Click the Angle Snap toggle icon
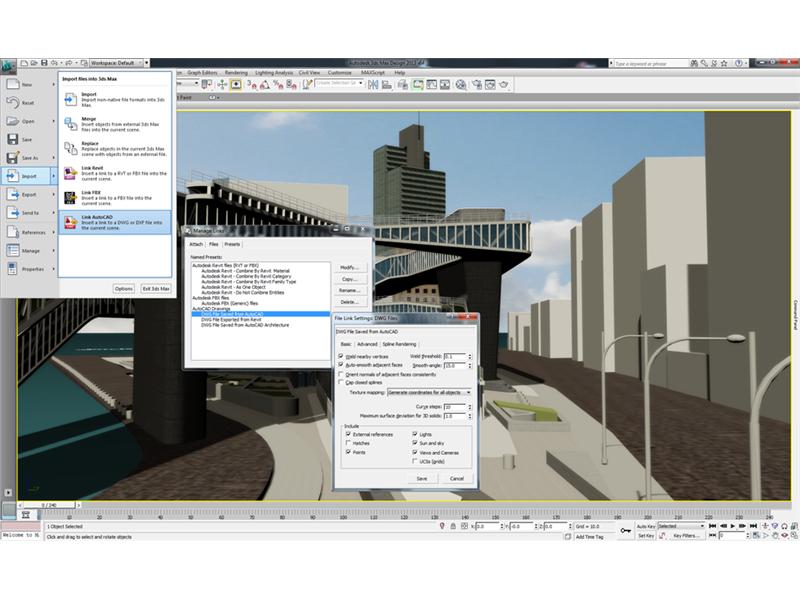This screenshot has width=800, height=600. (x=265, y=85)
